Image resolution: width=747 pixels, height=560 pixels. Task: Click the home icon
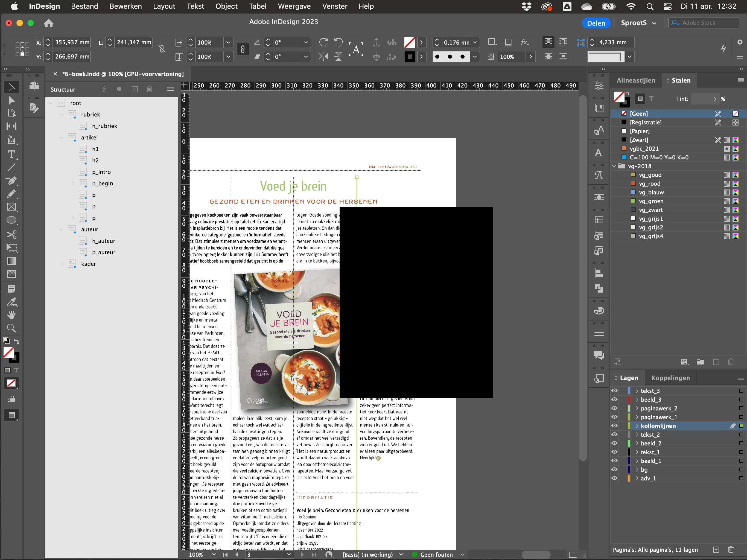49,23
